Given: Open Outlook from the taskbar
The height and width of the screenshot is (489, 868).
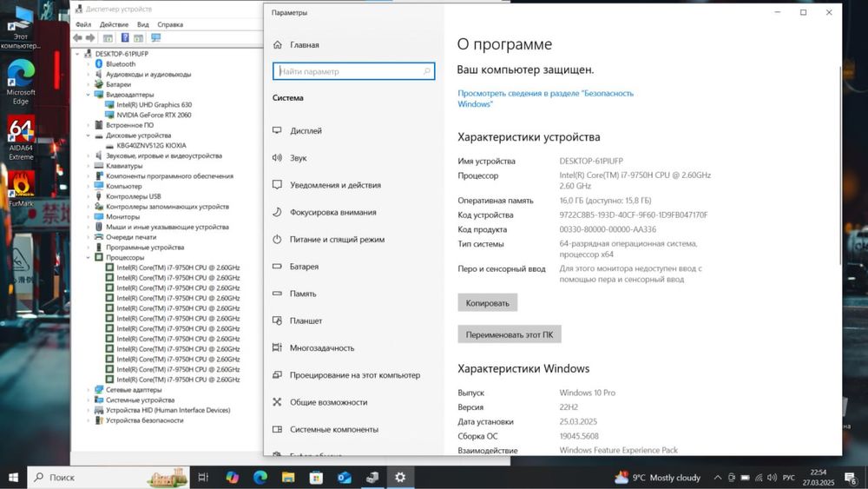Looking at the screenshot, I should tap(345, 478).
